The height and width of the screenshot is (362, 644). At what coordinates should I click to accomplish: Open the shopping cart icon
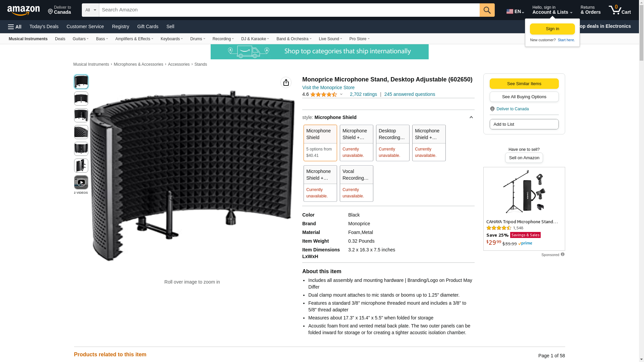(x=620, y=10)
